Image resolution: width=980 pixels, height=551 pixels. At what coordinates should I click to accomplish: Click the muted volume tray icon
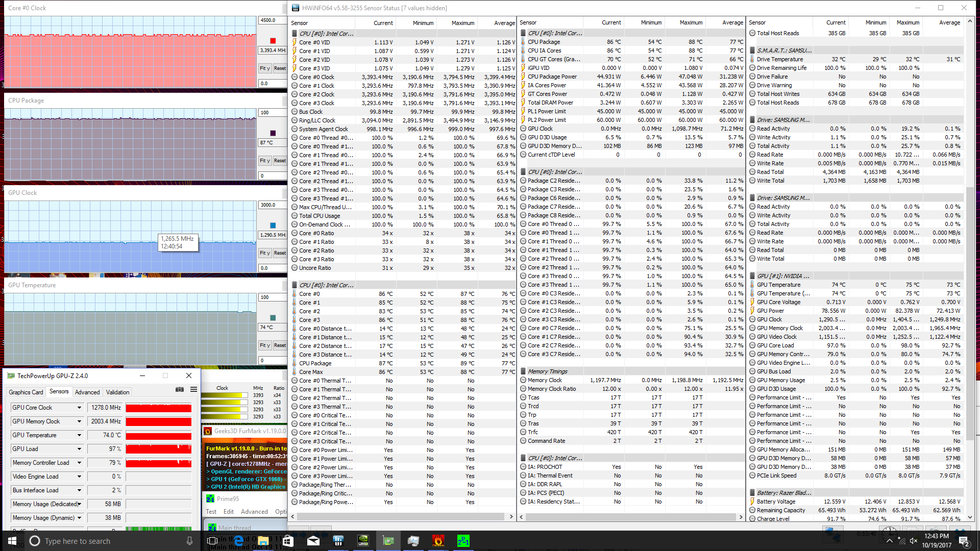coord(914,541)
